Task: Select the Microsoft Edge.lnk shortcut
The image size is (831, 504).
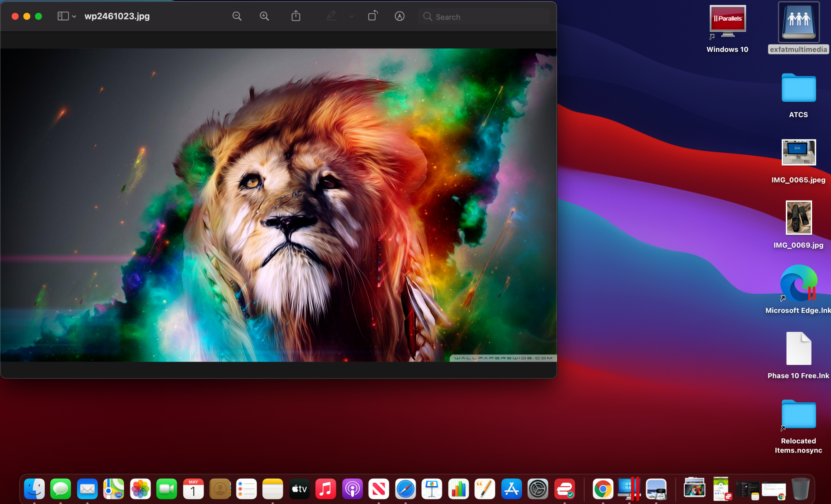Action: coord(798,283)
